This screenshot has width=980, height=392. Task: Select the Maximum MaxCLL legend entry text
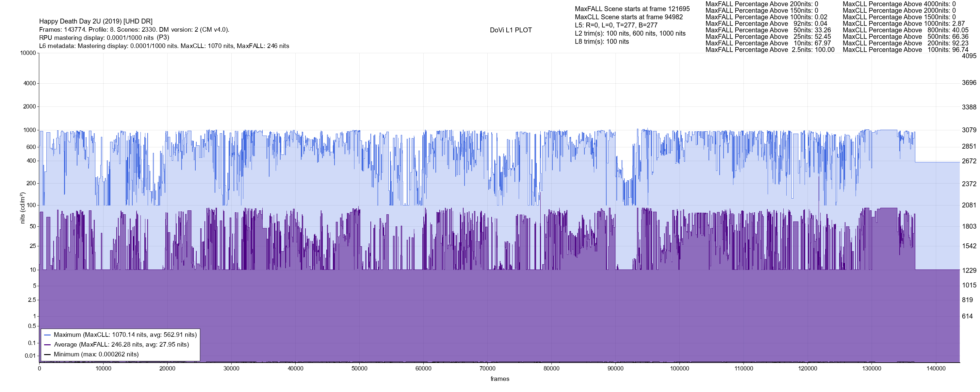tap(125, 335)
